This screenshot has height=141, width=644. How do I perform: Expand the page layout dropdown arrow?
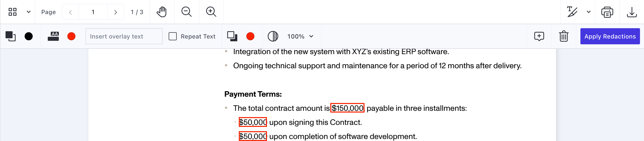pyautogui.click(x=29, y=12)
